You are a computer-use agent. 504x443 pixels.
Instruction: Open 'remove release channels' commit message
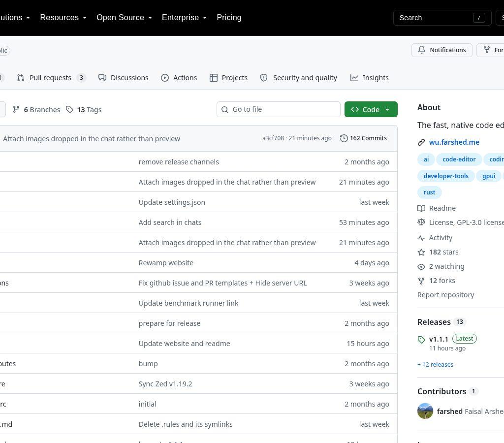click(x=178, y=162)
